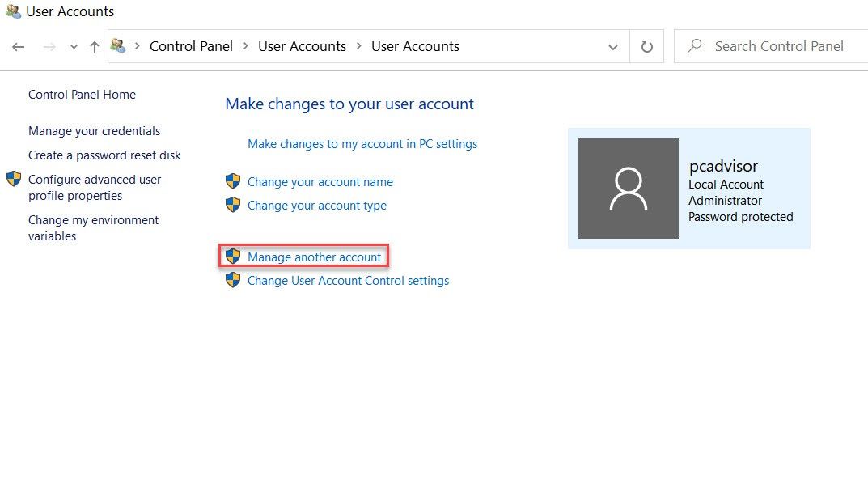This screenshot has width=868, height=488.
Task: Click the shield icon beside Manage another account
Action: 233,256
